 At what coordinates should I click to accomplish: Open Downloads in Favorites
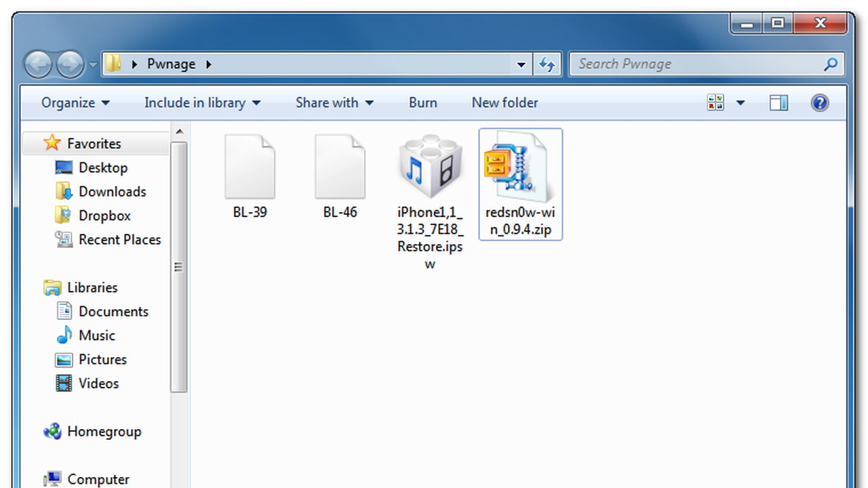pos(113,191)
